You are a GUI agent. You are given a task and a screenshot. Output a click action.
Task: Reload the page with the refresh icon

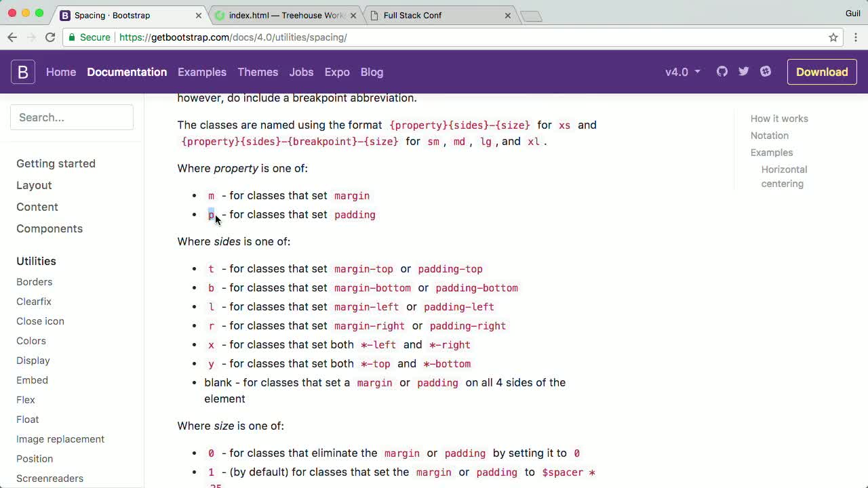pyautogui.click(x=50, y=37)
